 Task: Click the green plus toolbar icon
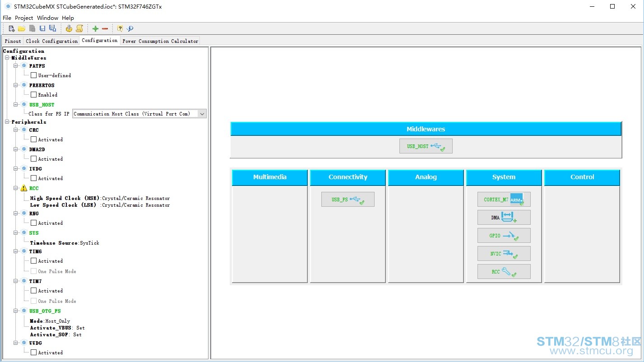point(95,28)
